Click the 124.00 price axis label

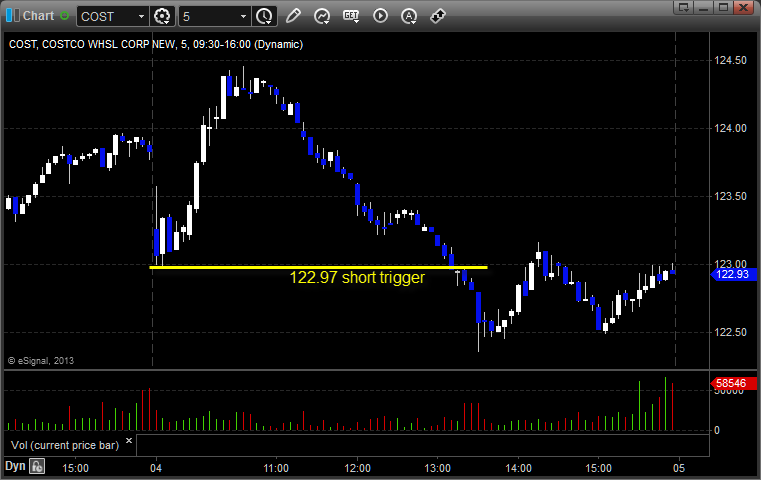(730, 128)
